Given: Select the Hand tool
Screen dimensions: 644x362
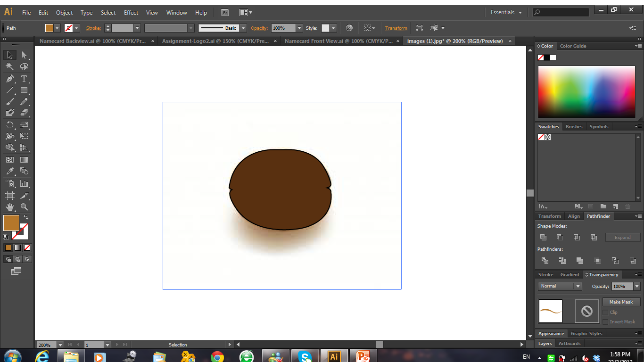Looking at the screenshot, I should (x=9, y=207).
